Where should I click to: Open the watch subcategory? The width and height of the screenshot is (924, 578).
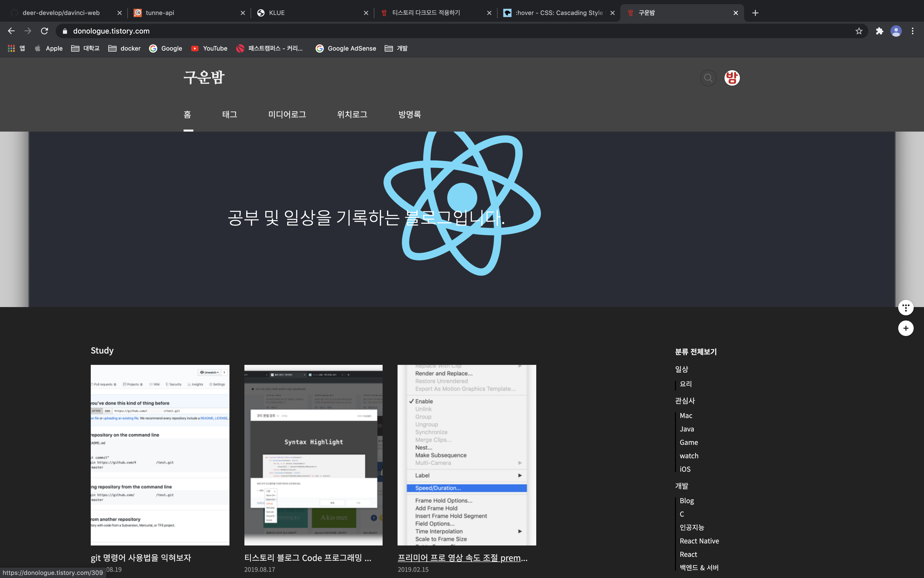[x=689, y=456]
